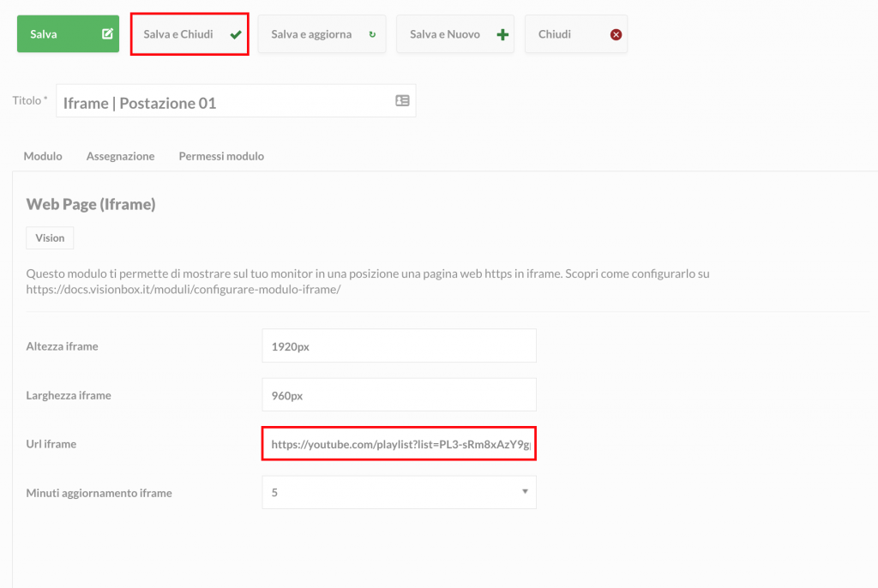878x588 pixels.
Task: Click the Chiudi button
Action: pyautogui.click(x=576, y=34)
